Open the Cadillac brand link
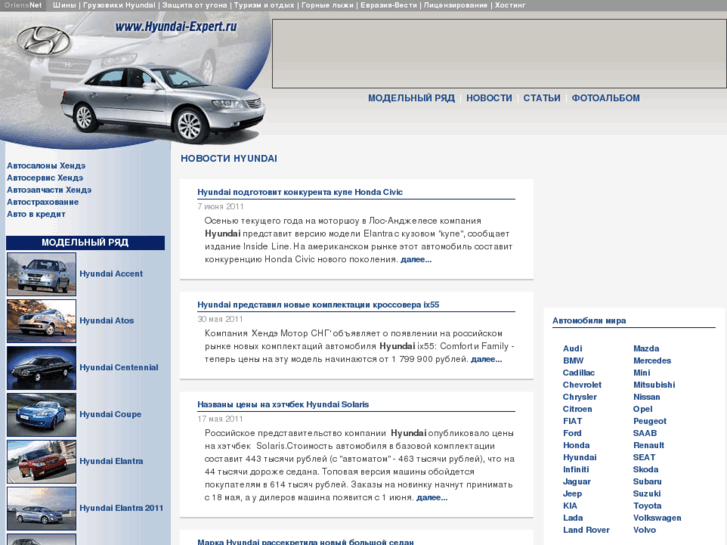This screenshot has width=727, height=545. point(579,372)
